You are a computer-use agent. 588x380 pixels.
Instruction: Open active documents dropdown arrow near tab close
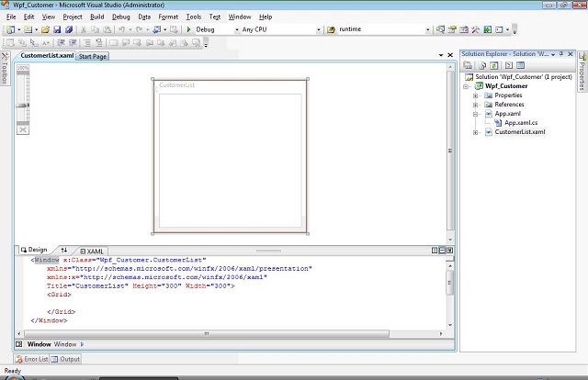[441, 55]
